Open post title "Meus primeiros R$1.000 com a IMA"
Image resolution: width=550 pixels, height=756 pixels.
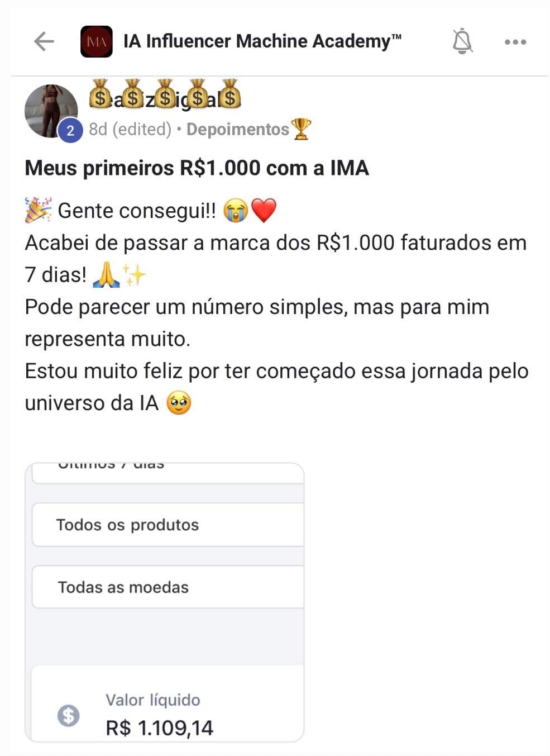pos(197,168)
